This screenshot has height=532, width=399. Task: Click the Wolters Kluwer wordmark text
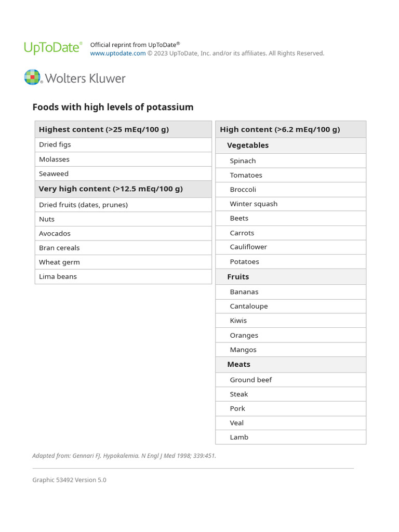tap(85, 78)
